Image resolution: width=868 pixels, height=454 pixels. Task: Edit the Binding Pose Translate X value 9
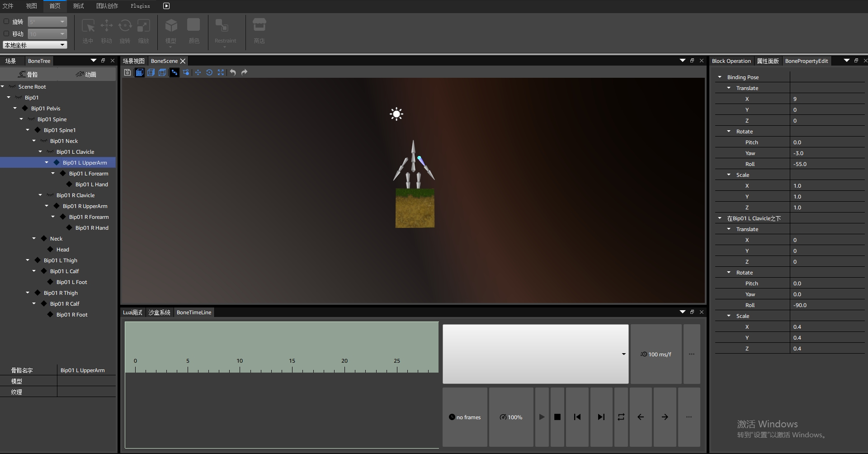coord(827,99)
